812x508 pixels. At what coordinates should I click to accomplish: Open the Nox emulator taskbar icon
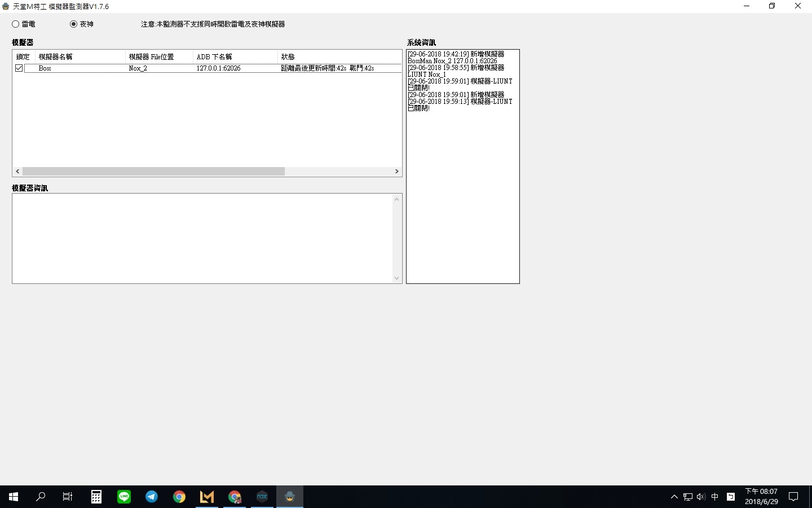coord(262,497)
